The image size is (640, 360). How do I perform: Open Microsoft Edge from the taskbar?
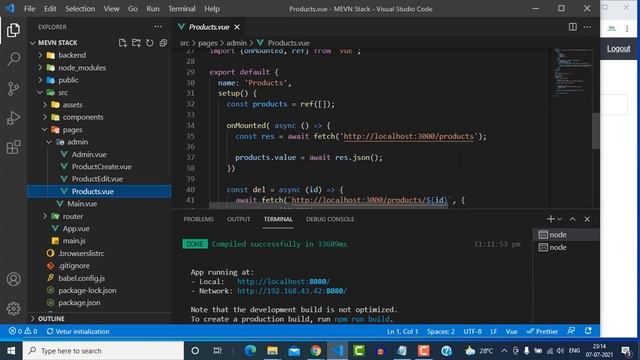point(250,351)
